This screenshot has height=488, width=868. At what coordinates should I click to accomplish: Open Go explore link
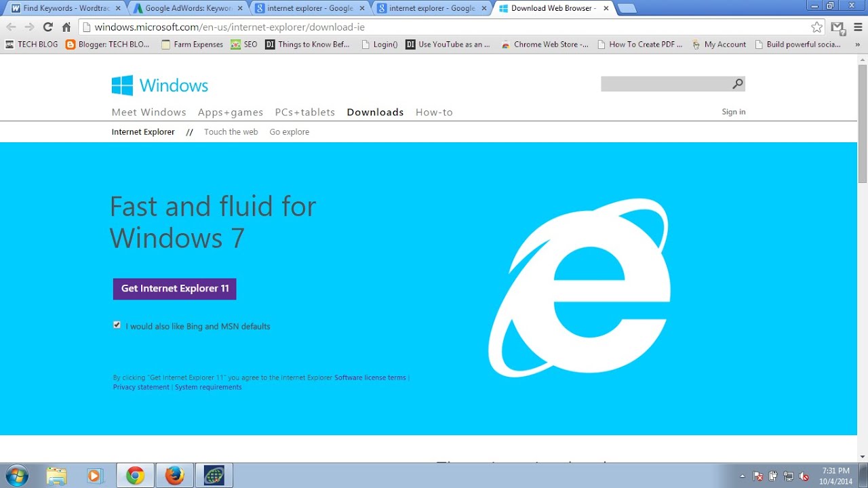[x=290, y=132]
